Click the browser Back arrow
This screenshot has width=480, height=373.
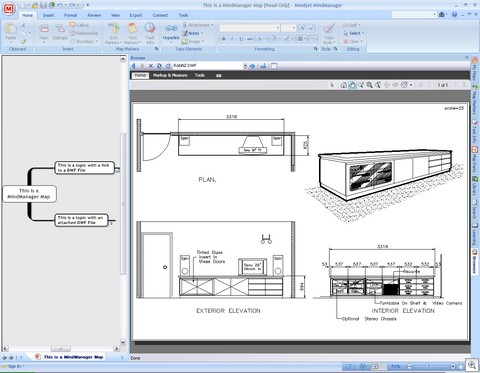[x=134, y=66]
